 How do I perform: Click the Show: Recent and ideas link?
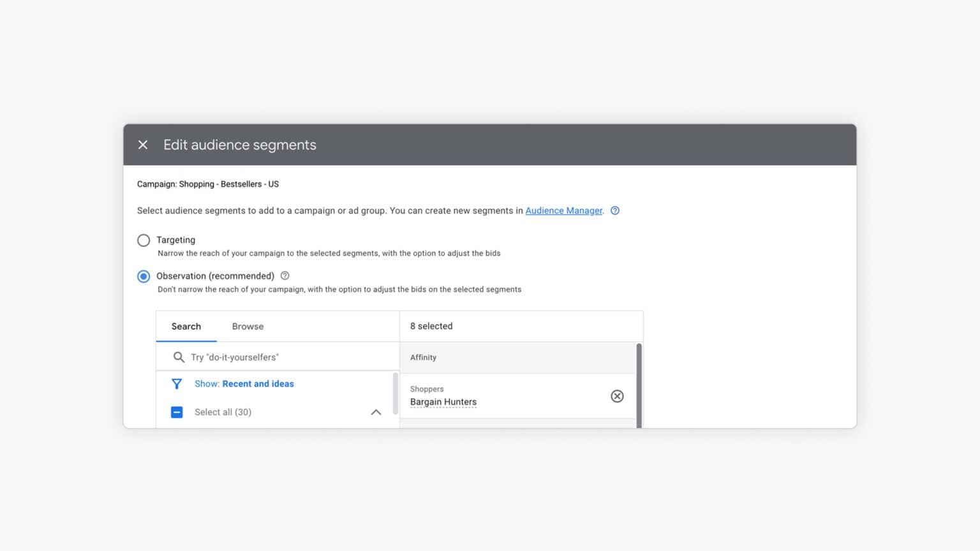258,383
